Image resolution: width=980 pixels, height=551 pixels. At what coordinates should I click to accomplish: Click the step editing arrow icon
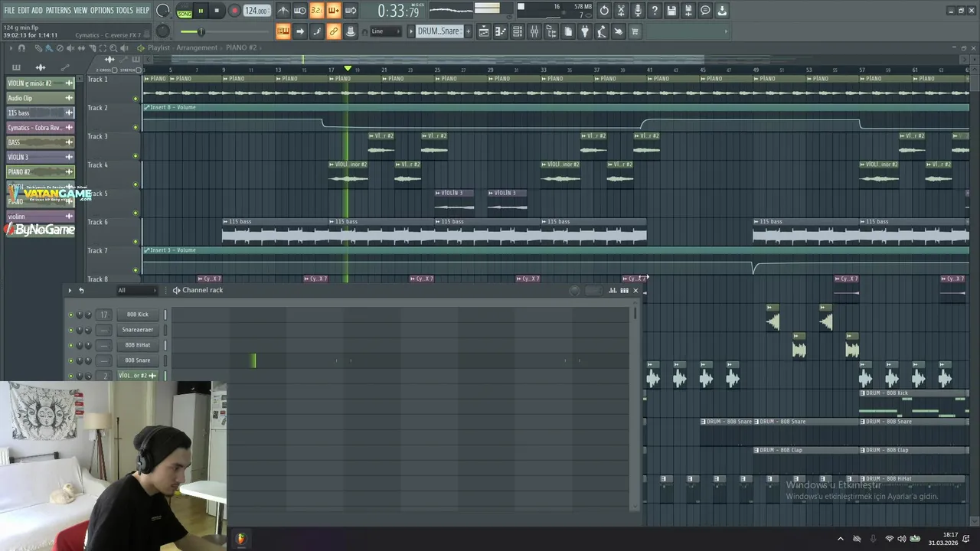(x=300, y=31)
